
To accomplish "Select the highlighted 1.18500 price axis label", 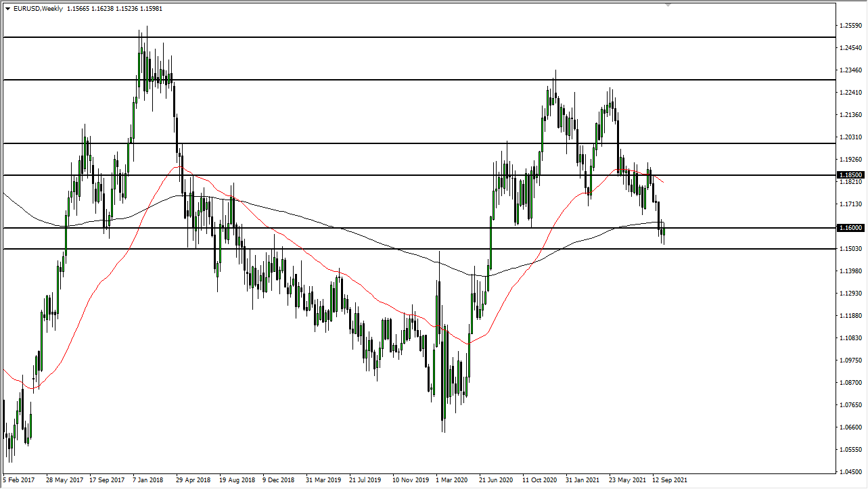I will (x=850, y=174).
